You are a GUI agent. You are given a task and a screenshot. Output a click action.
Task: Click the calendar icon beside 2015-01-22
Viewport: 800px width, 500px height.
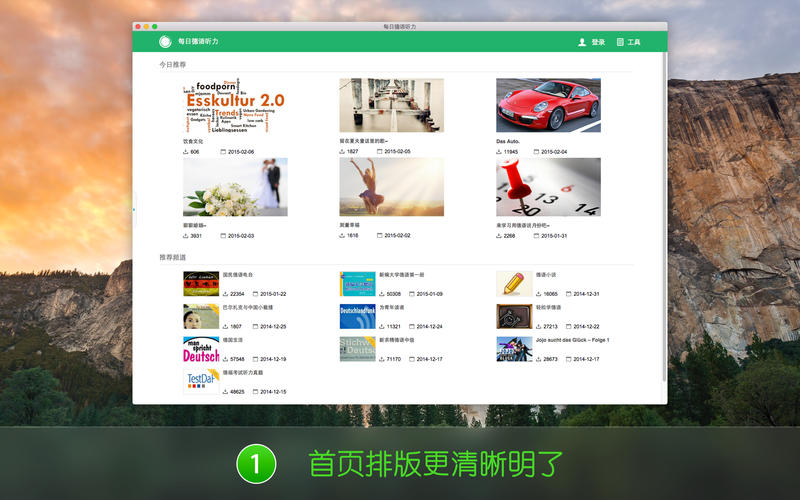pyautogui.click(x=255, y=295)
